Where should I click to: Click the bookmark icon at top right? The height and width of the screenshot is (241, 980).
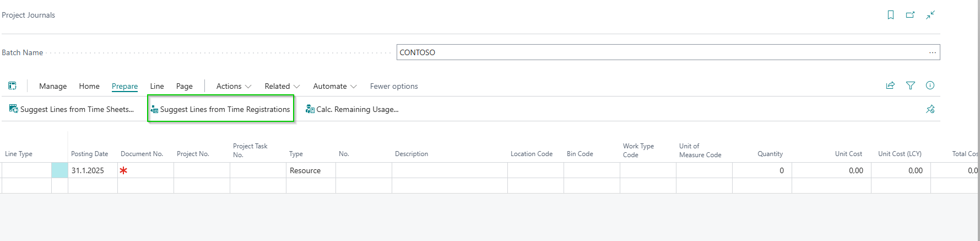coord(890,15)
